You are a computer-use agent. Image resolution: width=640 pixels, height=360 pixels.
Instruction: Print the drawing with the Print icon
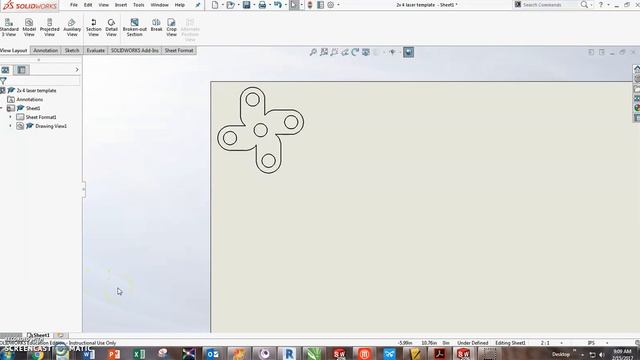pos(262,5)
